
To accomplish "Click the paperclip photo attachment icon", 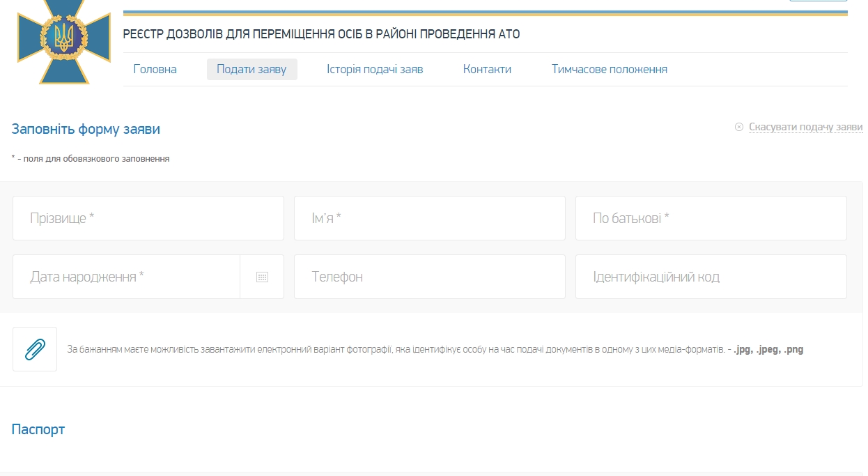I will click(x=35, y=349).
